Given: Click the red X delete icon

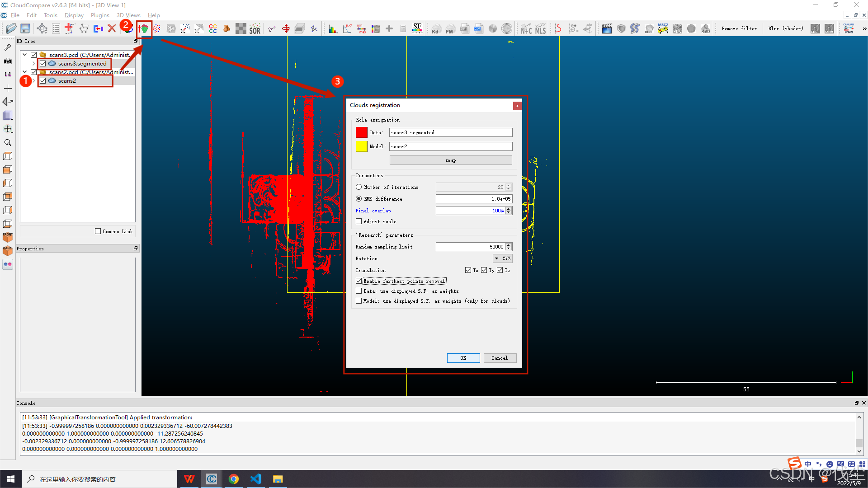Looking at the screenshot, I should (x=112, y=28).
